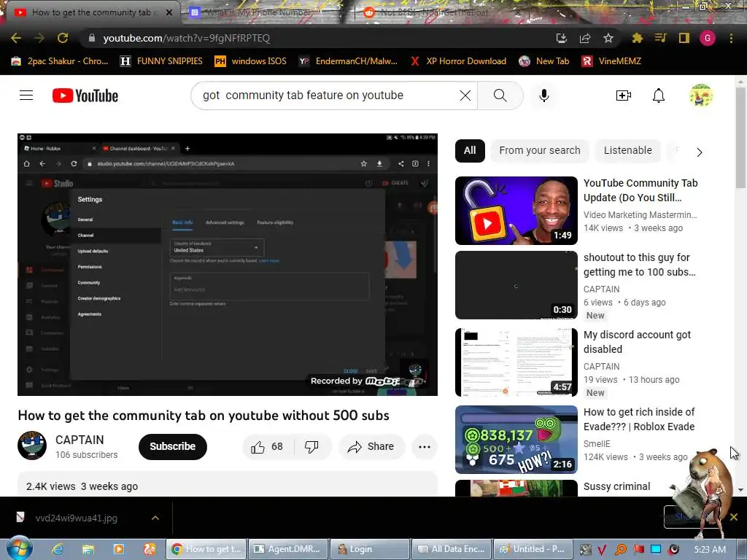Image resolution: width=747 pixels, height=560 pixels.
Task: Click the install/download icon in address bar
Action: [x=562, y=38]
